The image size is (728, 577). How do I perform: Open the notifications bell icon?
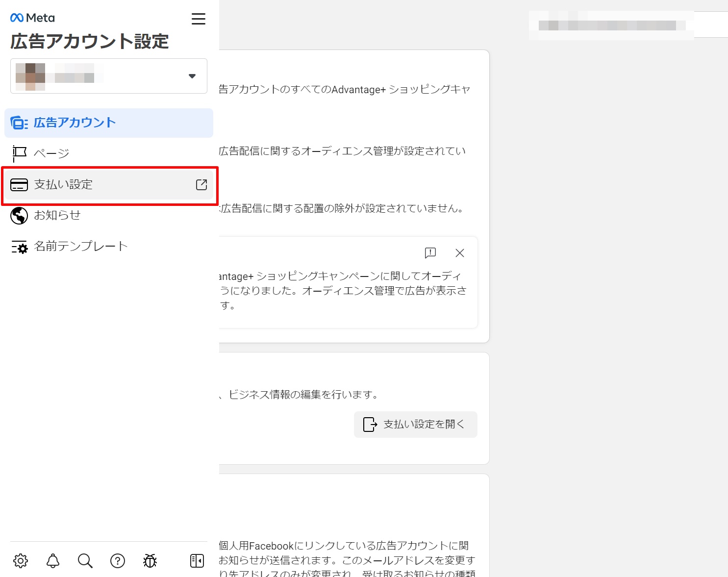(53, 561)
